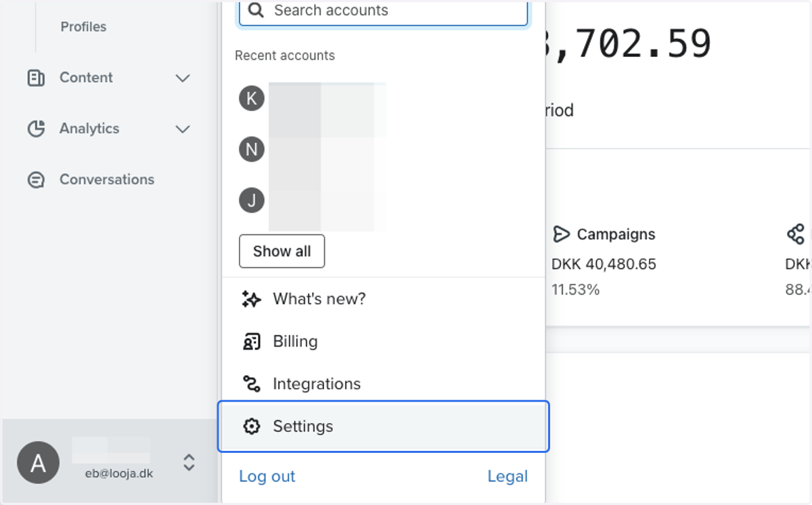This screenshot has width=812, height=505.
Task: Click the Integrations icon
Action: (251, 384)
